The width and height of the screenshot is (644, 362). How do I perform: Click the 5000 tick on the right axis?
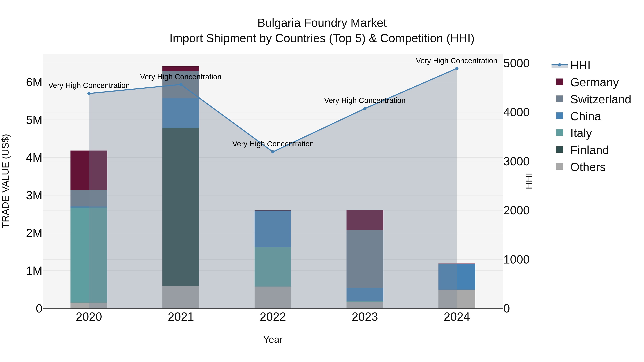[516, 63]
